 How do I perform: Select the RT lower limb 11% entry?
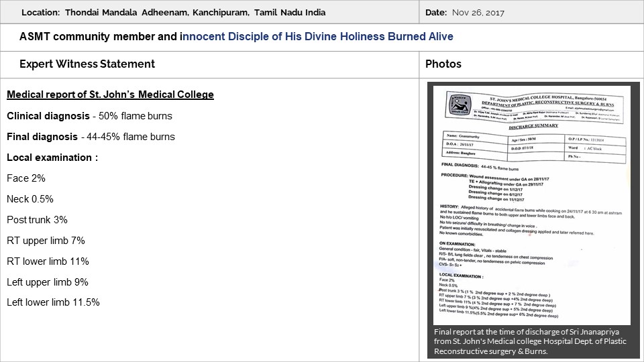point(48,261)
